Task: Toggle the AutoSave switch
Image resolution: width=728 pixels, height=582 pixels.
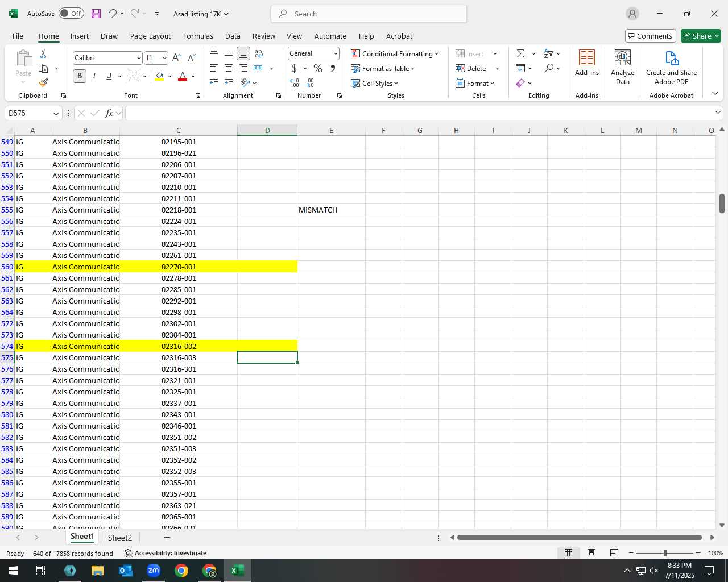Action: pyautogui.click(x=71, y=14)
